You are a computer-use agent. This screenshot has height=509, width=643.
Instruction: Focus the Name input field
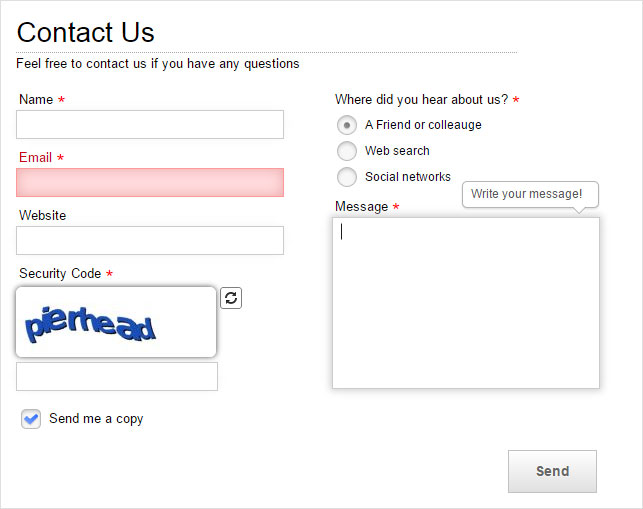(150, 124)
